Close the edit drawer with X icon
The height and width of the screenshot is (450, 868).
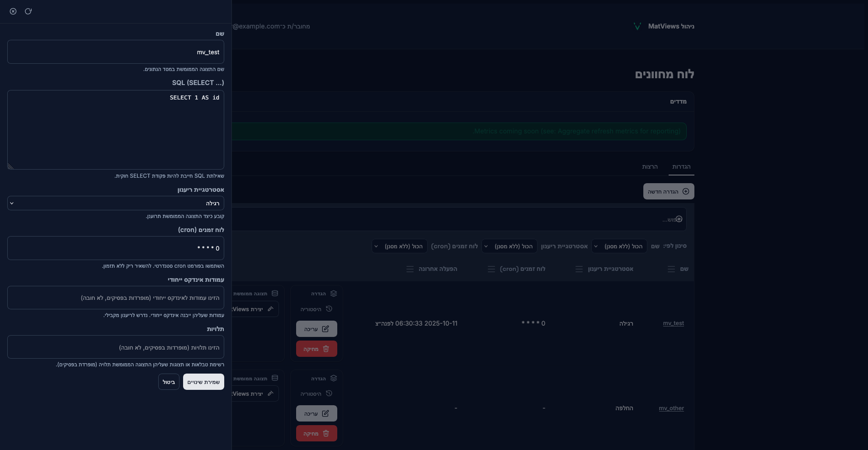pos(13,11)
